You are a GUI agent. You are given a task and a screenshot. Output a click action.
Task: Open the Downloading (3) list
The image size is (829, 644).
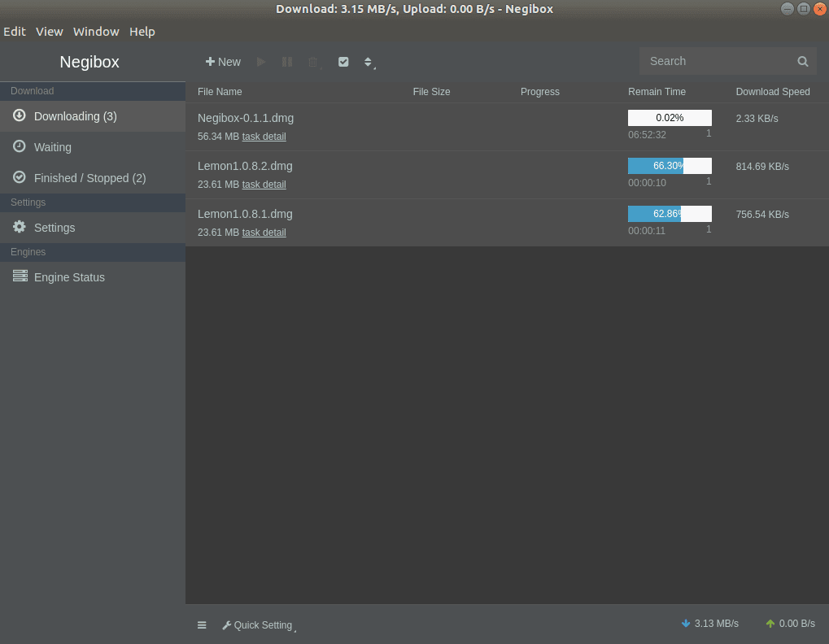coord(93,116)
